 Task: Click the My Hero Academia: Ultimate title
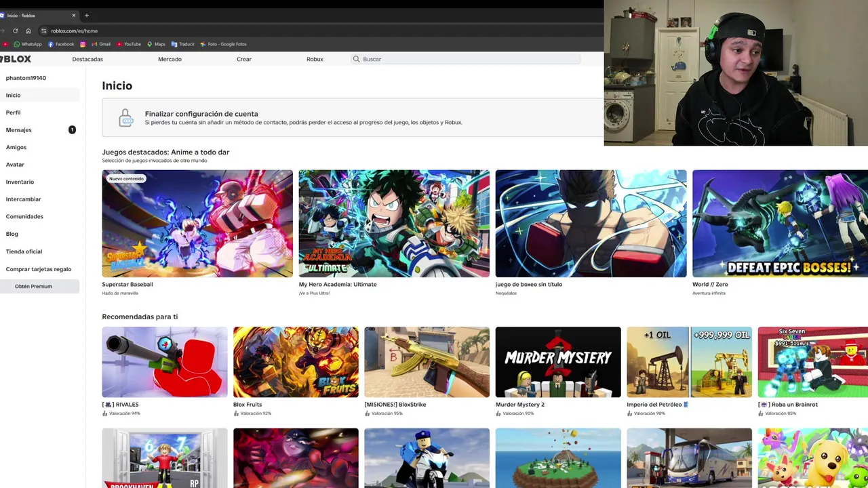point(338,284)
